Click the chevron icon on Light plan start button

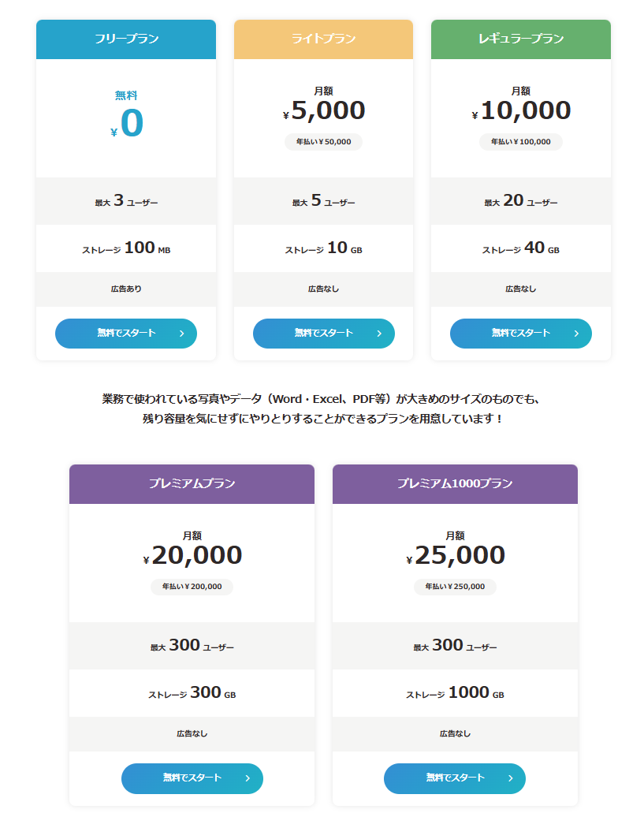point(379,334)
